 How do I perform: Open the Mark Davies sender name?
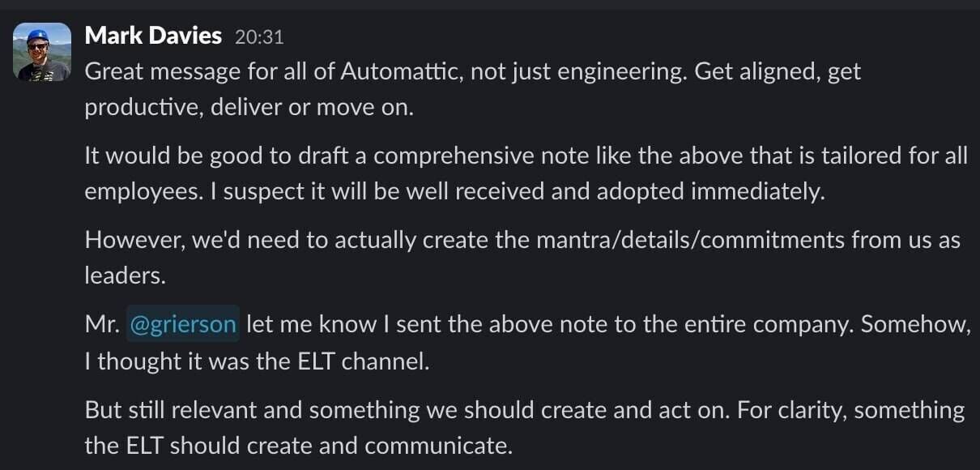pyautogui.click(x=153, y=36)
